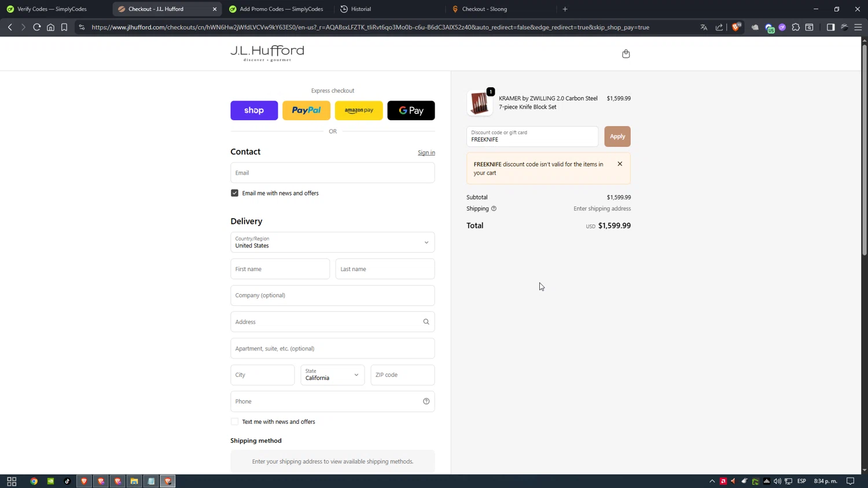Click the First name field
Image resolution: width=868 pixels, height=488 pixels.
click(x=280, y=269)
